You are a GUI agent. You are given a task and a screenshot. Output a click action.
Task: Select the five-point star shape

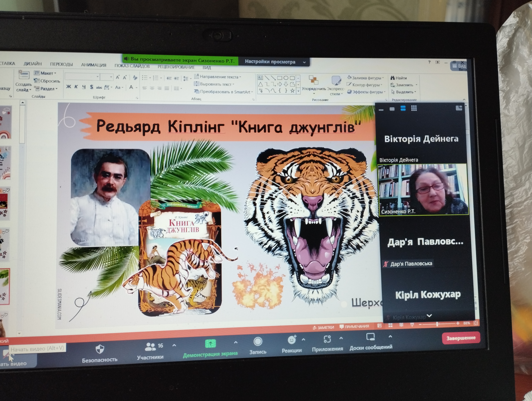coord(292,91)
